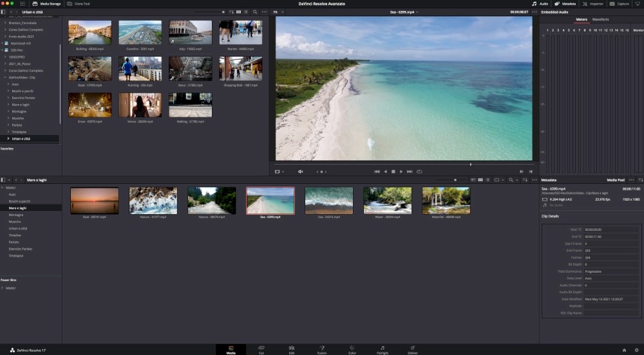Image resolution: width=644 pixels, height=355 pixels.
Task: Select the Meters tab
Action: (x=581, y=20)
